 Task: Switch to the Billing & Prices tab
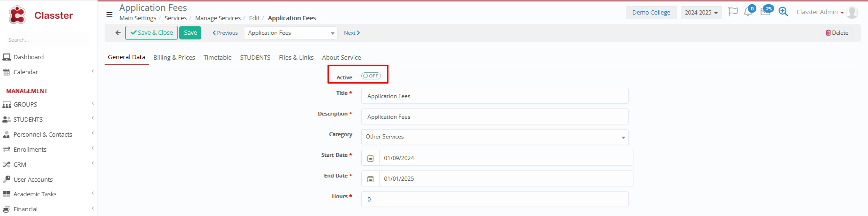(174, 57)
